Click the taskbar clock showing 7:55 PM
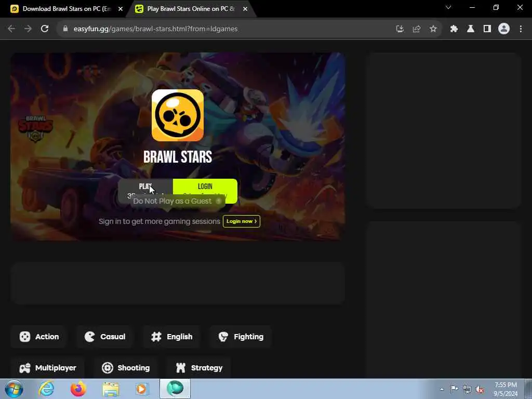532x399 pixels. tap(506, 389)
